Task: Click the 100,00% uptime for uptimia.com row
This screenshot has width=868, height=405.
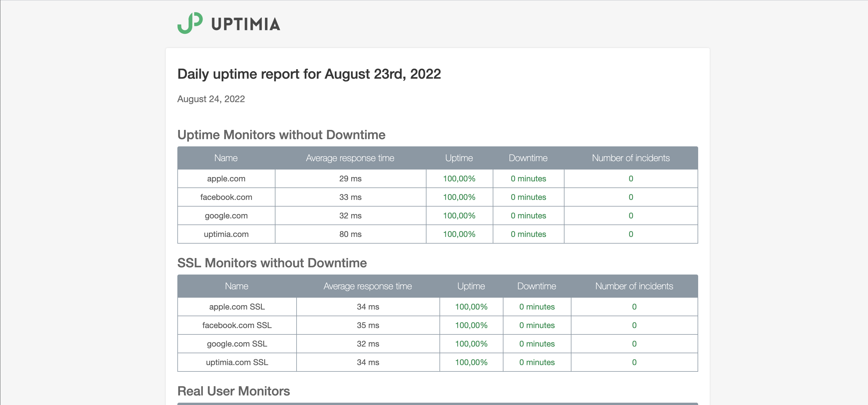Action: (459, 234)
